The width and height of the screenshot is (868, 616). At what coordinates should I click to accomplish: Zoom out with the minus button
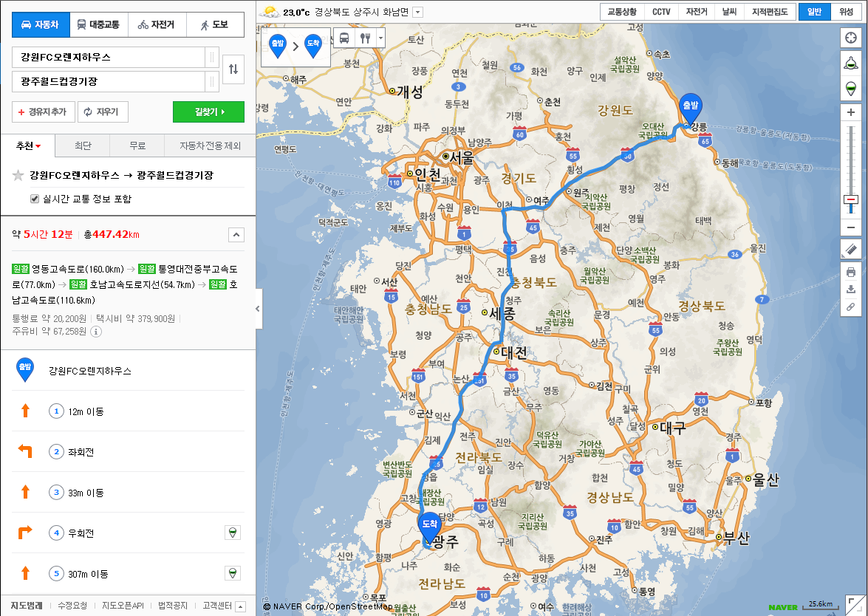[851, 227]
